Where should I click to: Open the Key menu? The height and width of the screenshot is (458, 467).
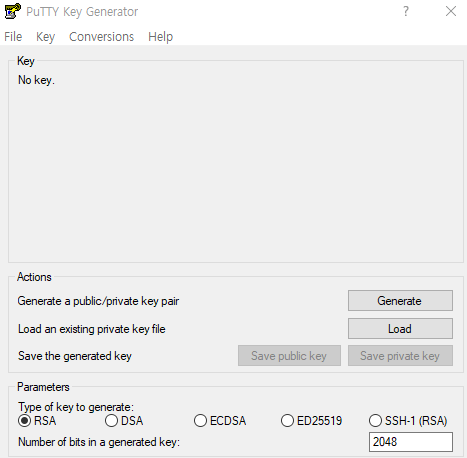45,37
